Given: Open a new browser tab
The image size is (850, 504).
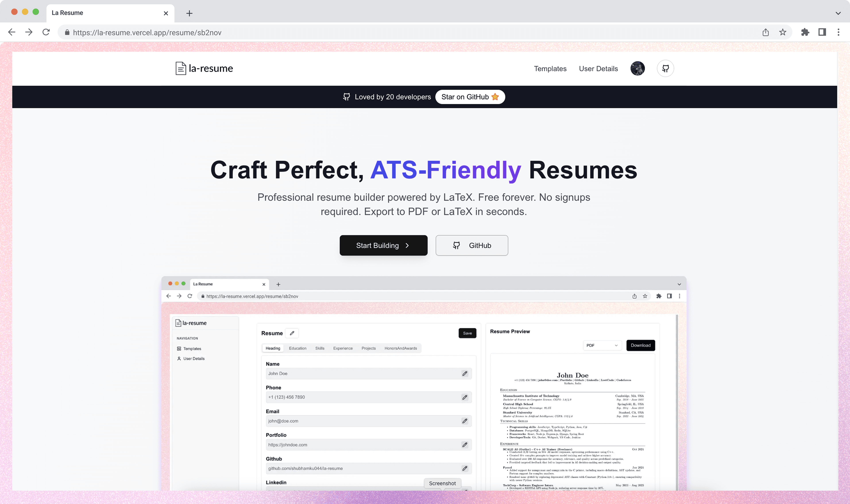Looking at the screenshot, I should tap(189, 13).
